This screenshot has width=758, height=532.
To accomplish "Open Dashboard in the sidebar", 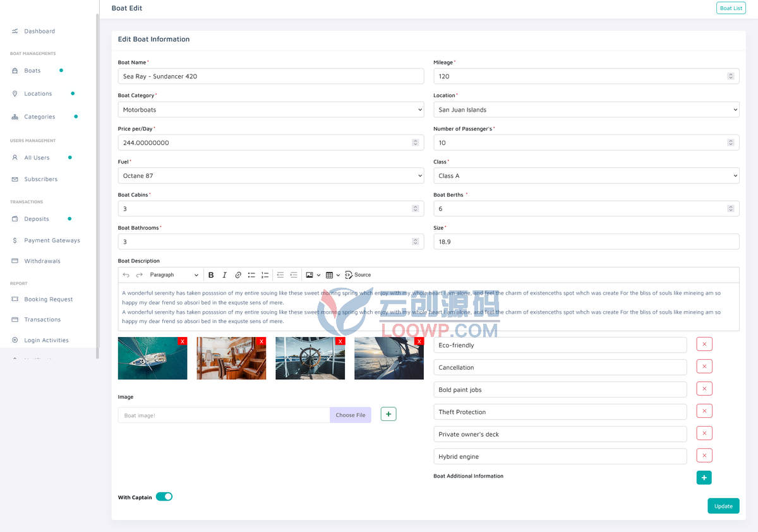I will pyautogui.click(x=39, y=31).
